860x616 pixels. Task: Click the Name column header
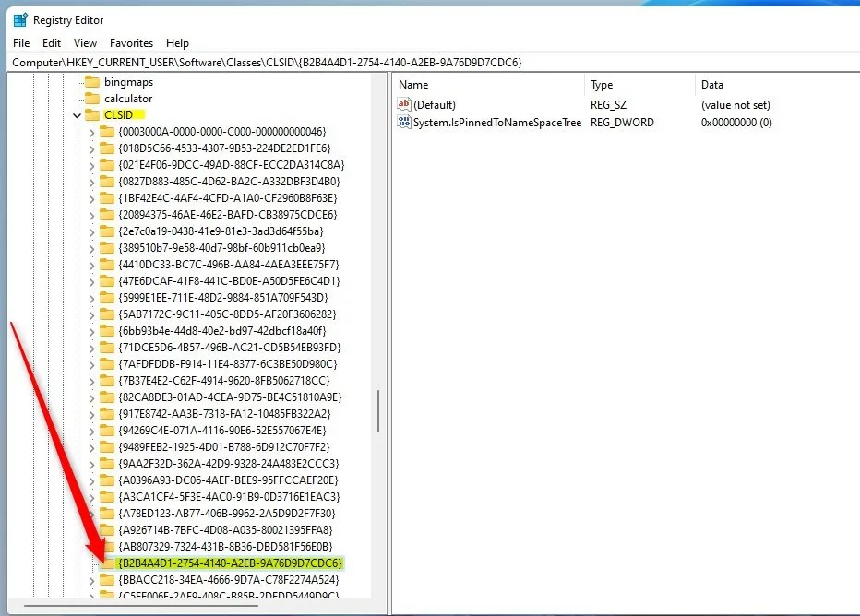[x=412, y=84]
